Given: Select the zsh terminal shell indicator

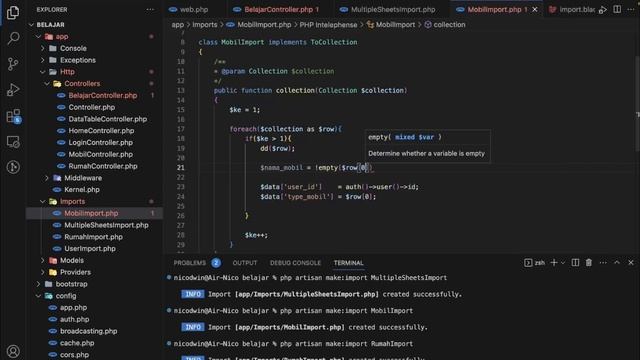Looking at the screenshot, I should 534,263.
